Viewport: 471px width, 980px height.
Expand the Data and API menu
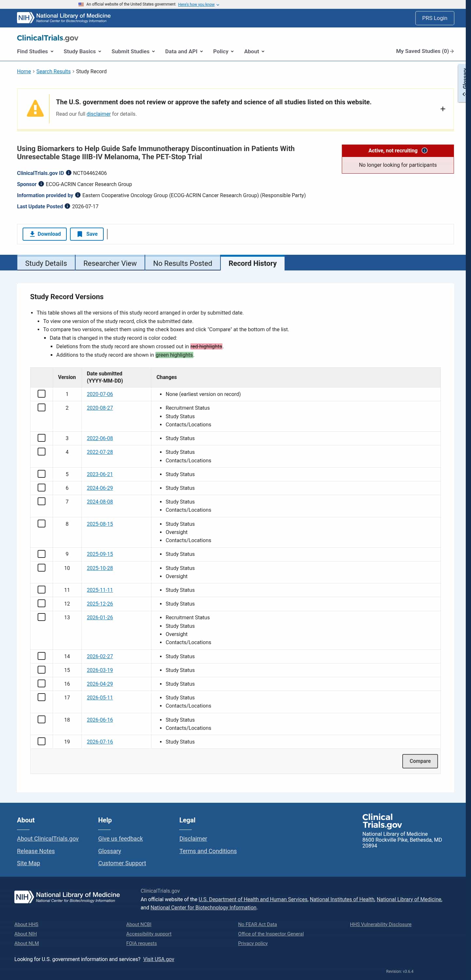[x=184, y=51]
